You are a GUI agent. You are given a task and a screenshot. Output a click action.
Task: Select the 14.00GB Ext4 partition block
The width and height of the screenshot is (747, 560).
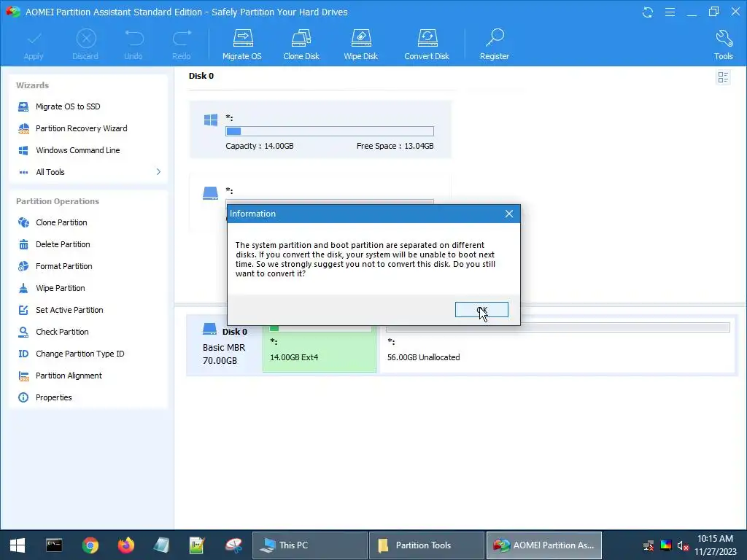[320, 349]
